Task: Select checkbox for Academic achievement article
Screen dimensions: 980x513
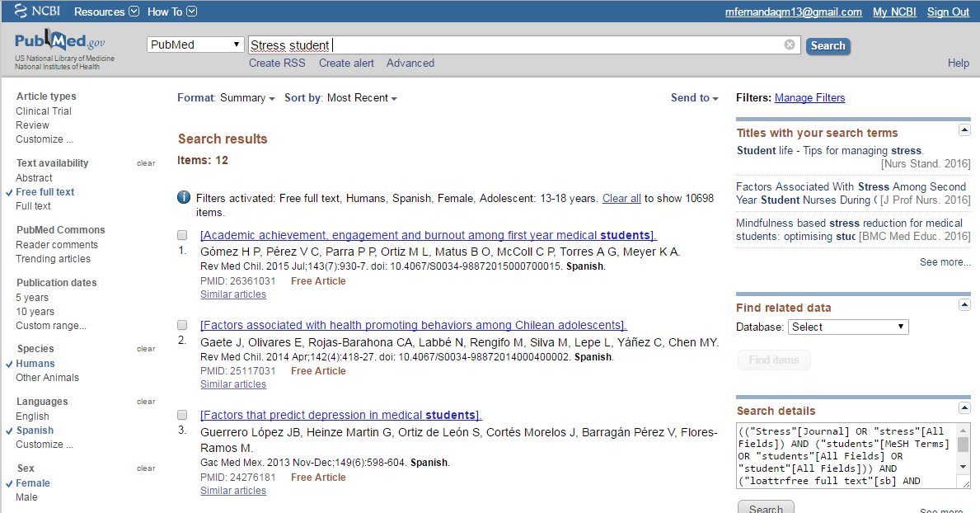Action: 182,235
